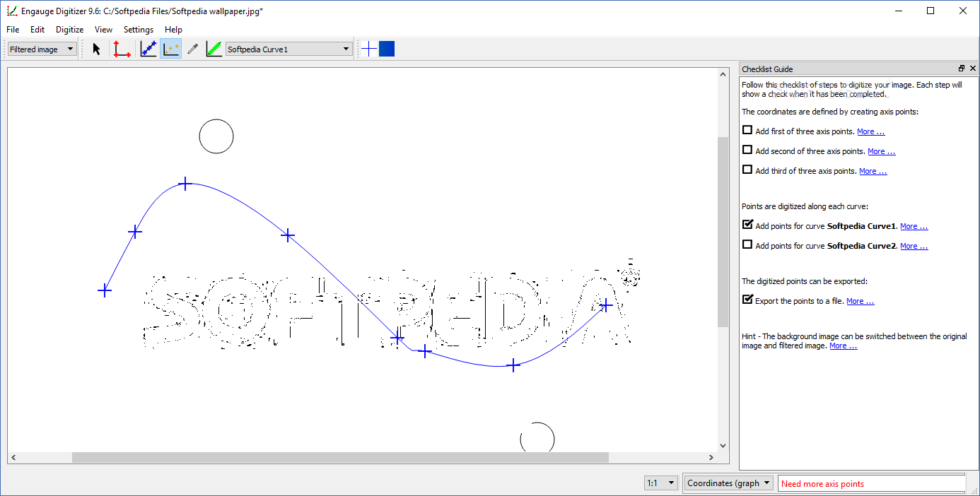Open the Edit menu
The height and width of the screenshot is (496, 980).
pyautogui.click(x=37, y=30)
